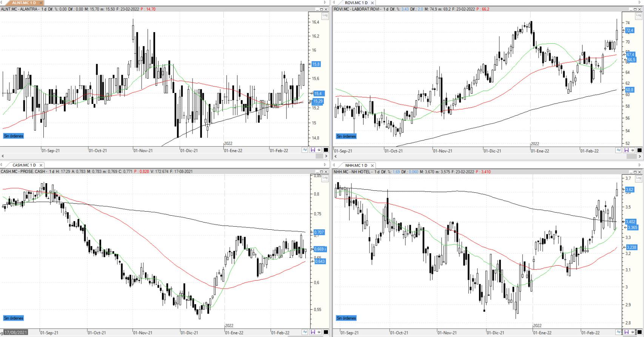The width and height of the screenshot is (644, 337).
Task: Minimize the CASH.MC chart window
Action: click(317, 172)
